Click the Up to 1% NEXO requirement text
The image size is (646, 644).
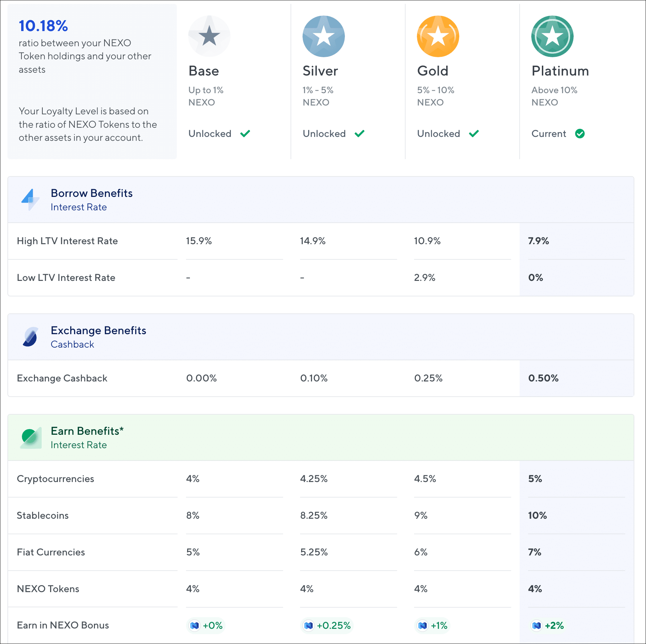click(206, 96)
